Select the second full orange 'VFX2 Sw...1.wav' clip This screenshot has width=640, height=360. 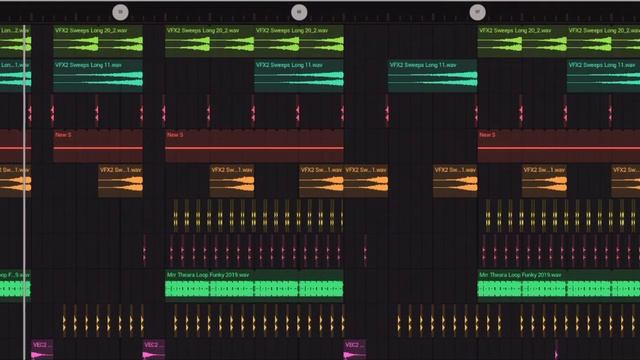click(232, 181)
